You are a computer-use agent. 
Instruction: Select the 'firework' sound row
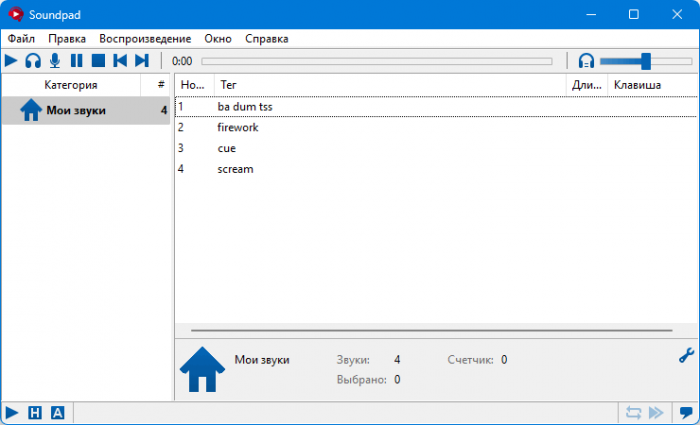pos(436,128)
